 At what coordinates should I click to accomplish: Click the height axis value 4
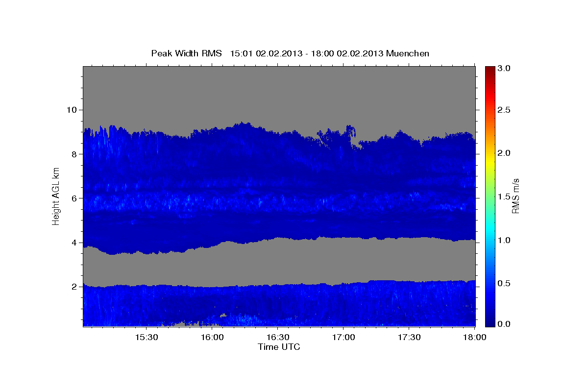[x=75, y=243]
